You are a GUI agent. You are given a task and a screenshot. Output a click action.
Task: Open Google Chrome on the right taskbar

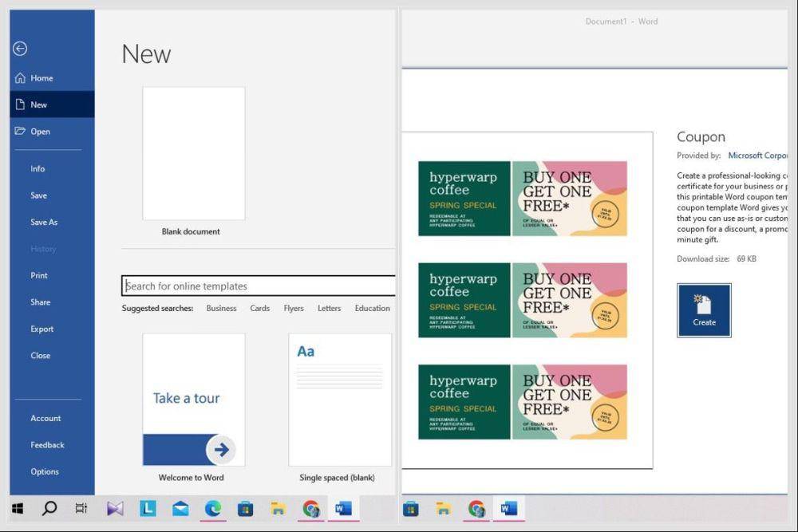(x=476, y=508)
